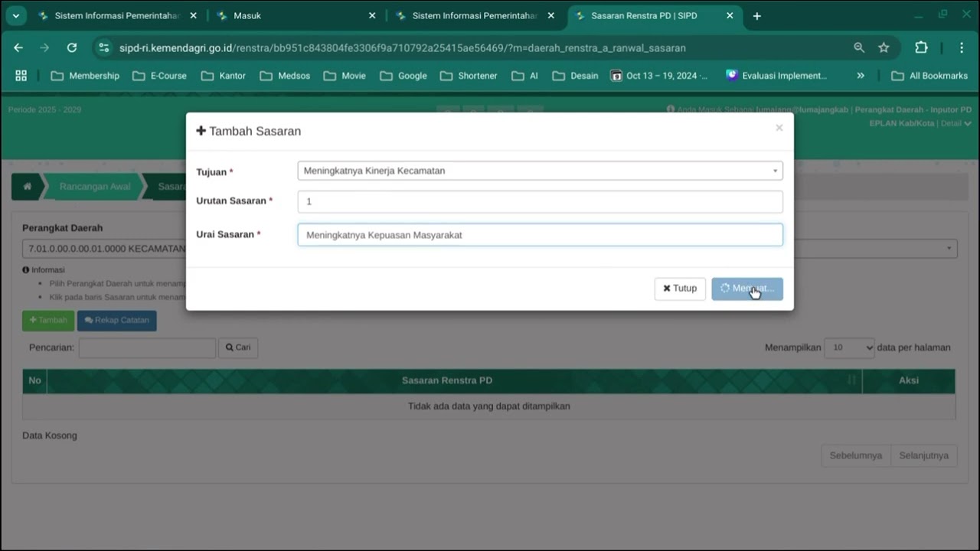Reload the current page

[x=71, y=47]
